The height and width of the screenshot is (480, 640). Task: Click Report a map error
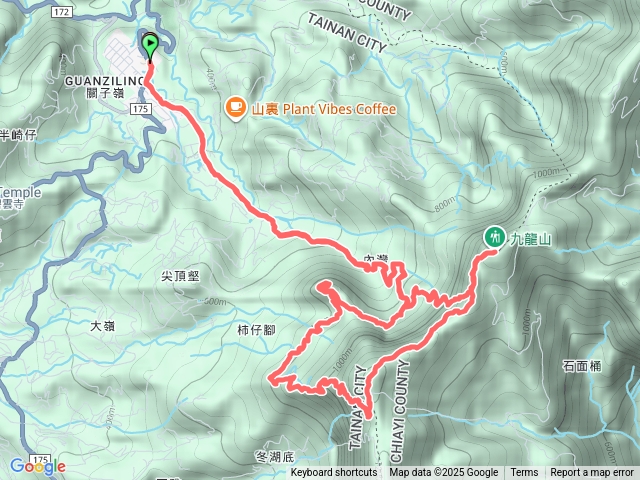click(591, 473)
